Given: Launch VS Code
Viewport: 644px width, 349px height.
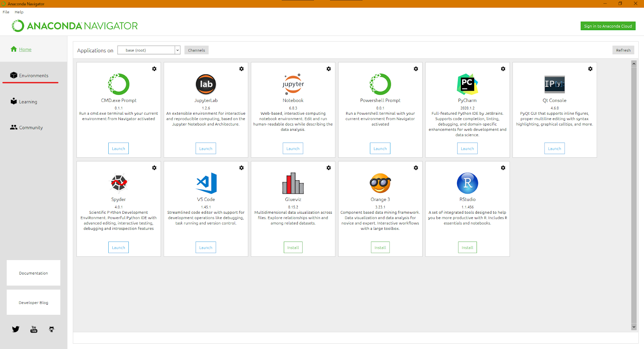Looking at the screenshot, I should click(206, 248).
